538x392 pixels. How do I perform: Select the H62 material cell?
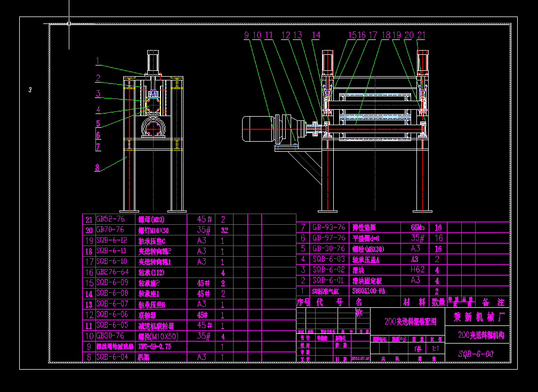click(x=417, y=270)
